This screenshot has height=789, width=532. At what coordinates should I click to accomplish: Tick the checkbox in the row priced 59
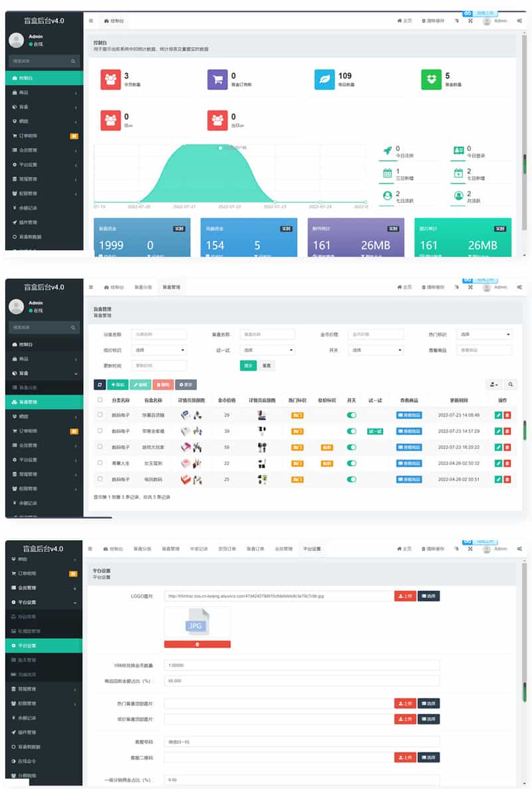click(x=100, y=447)
